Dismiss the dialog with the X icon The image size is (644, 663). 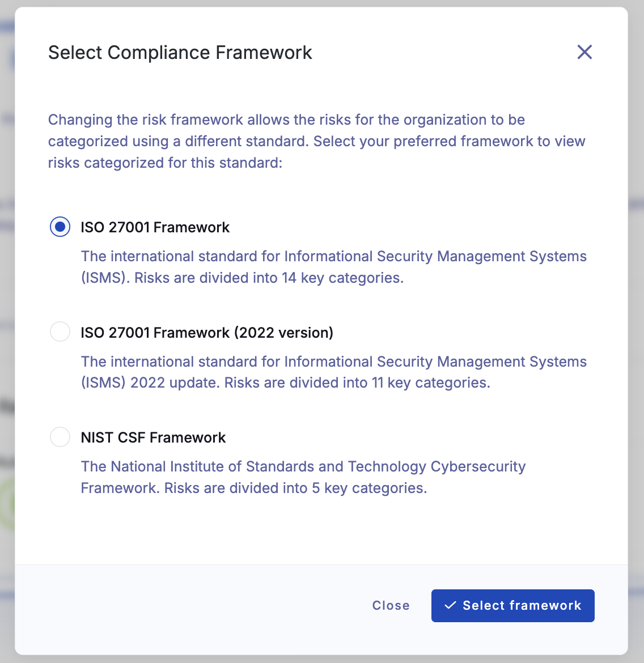pyautogui.click(x=584, y=52)
